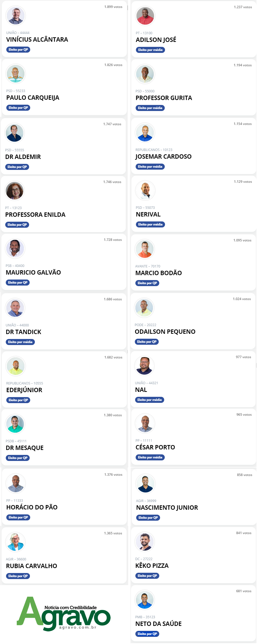Open the NASCIMENTO JUNIOR candidate name
Screen dimensions: 257x644
pyautogui.click(x=167, y=508)
